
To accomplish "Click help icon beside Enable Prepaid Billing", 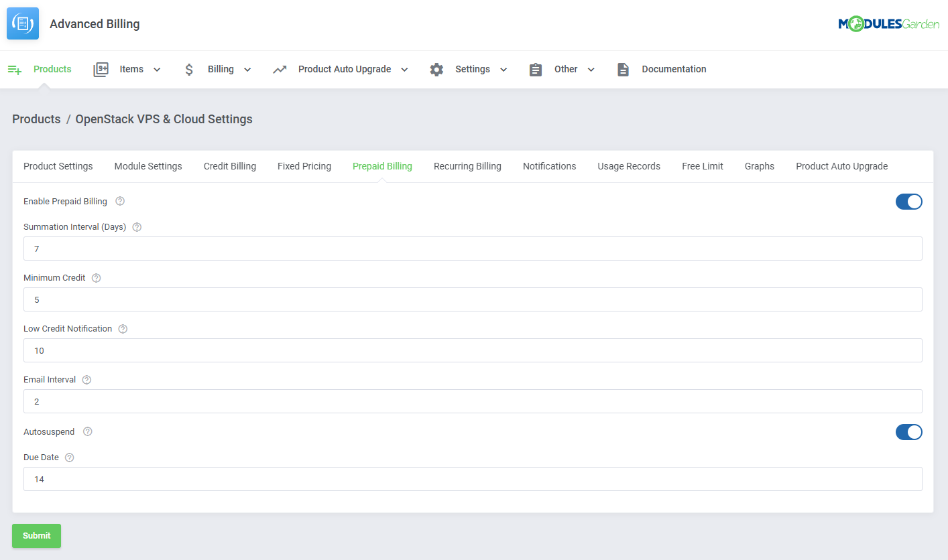I will click(x=120, y=201).
